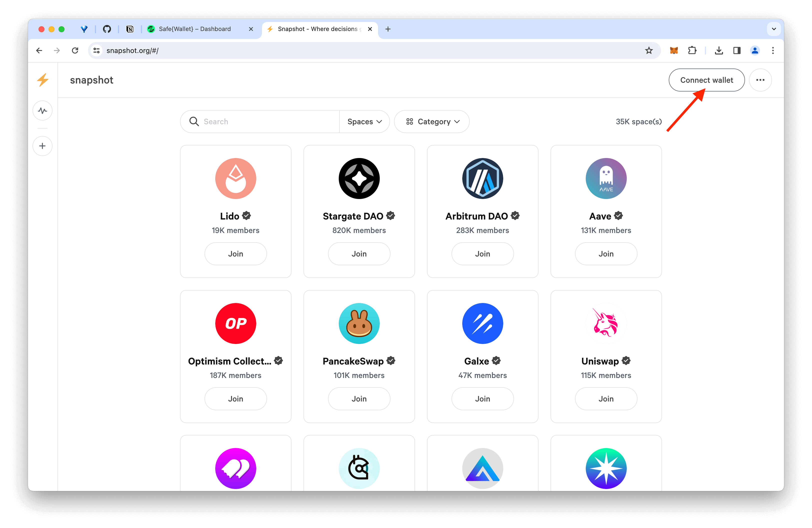The height and width of the screenshot is (528, 812).
Task: Bookmark this page with the star icon
Action: coord(649,50)
